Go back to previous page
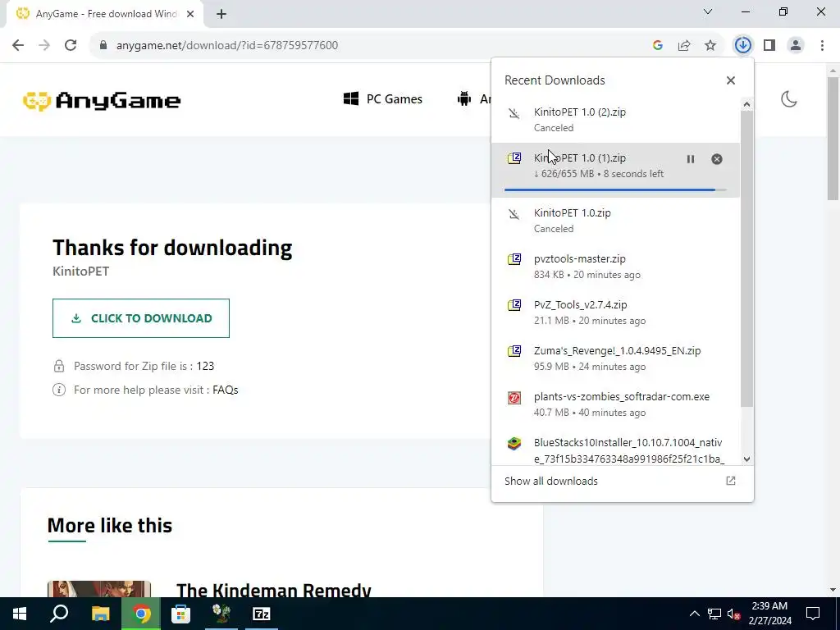Screen dimensions: 840x630 tap(18, 45)
